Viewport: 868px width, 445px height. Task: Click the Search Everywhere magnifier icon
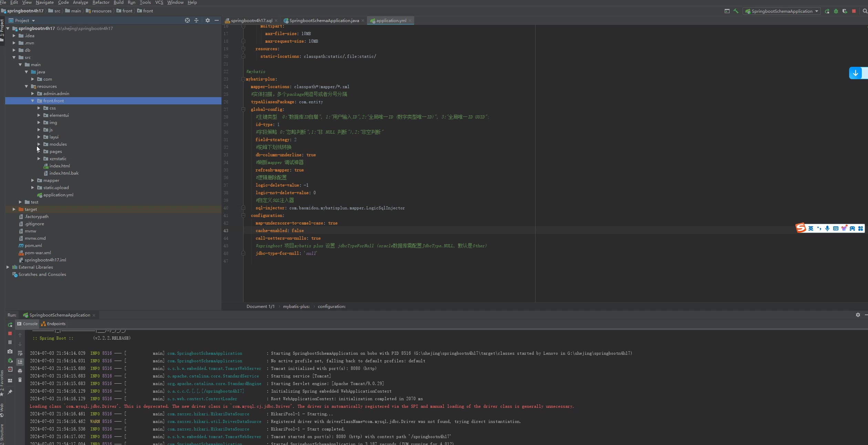865,11
